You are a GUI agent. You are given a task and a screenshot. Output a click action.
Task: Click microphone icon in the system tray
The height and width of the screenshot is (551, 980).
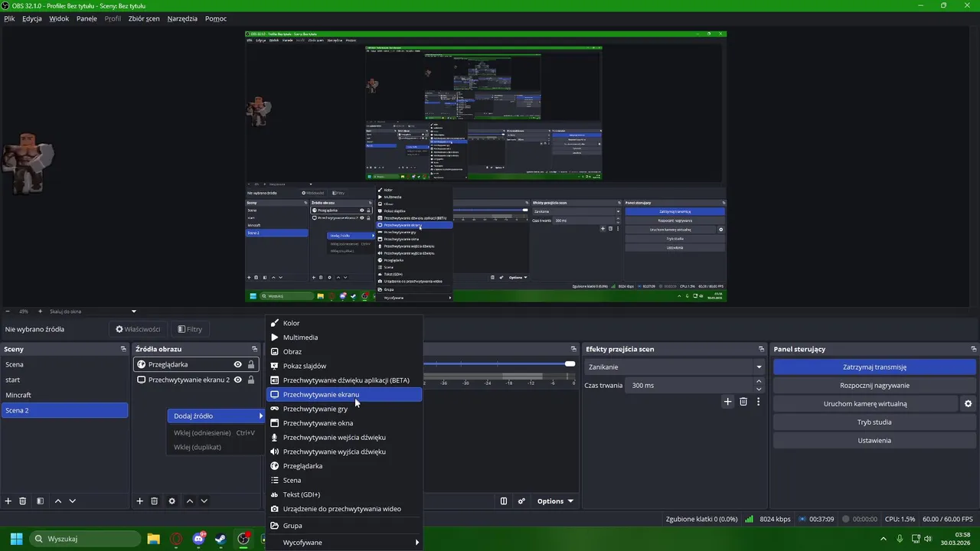pyautogui.click(x=900, y=539)
